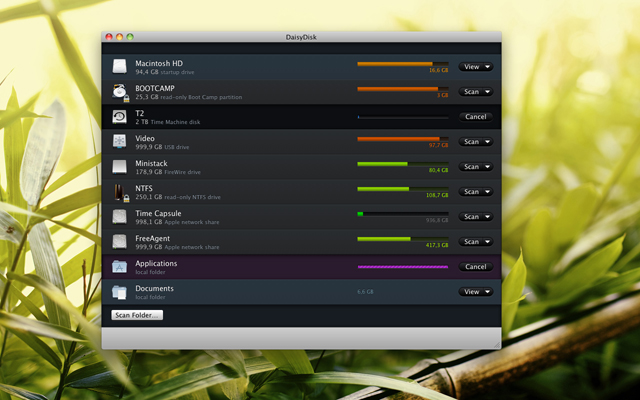
Task: Click the Documents 6,6 GB size text
Action: point(365,292)
